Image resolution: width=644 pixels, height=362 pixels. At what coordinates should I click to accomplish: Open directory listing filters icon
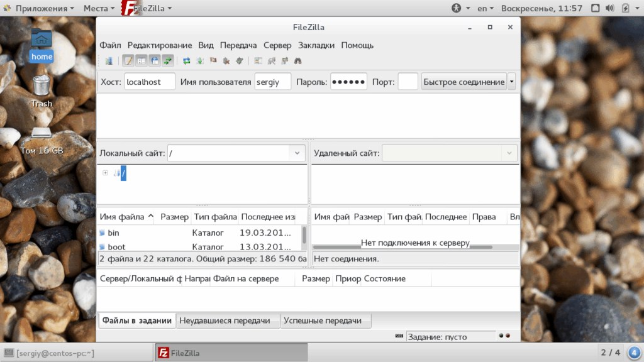(258, 61)
